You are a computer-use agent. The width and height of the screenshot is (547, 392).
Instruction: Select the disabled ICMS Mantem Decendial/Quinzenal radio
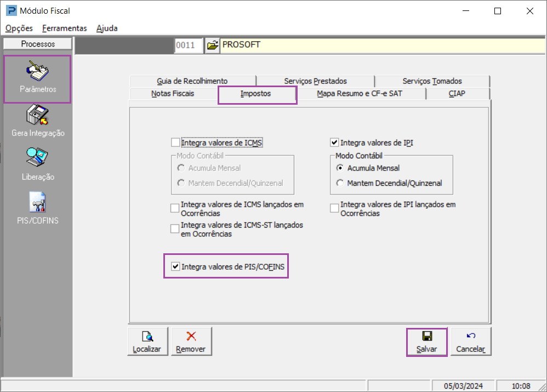(x=181, y=183)
